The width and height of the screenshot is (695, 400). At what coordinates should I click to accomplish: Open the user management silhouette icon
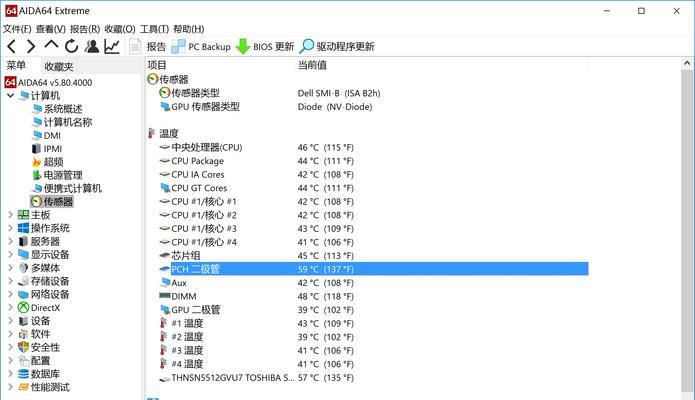92,46
